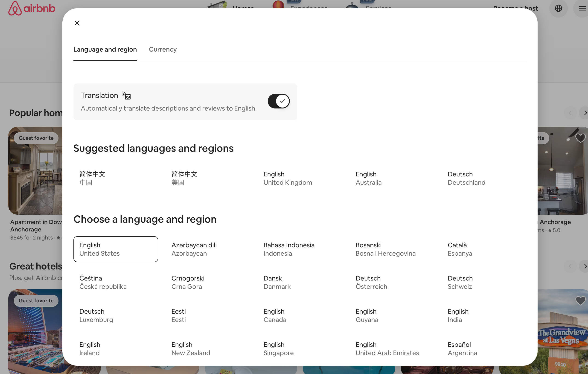Click the Airbnb logo

pyautogui.click(x=32, y=8)
